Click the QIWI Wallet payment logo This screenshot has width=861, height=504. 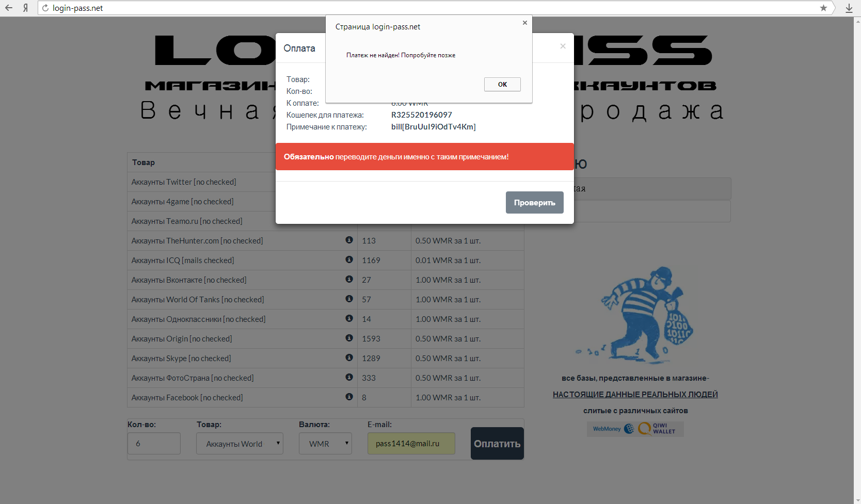pyautogui.click(x=657, y=429)
